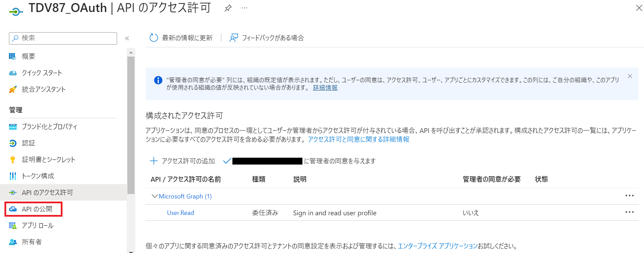Close the API permissions blade
The height and width of the screenshot is (253, 644).
(639, 8)
